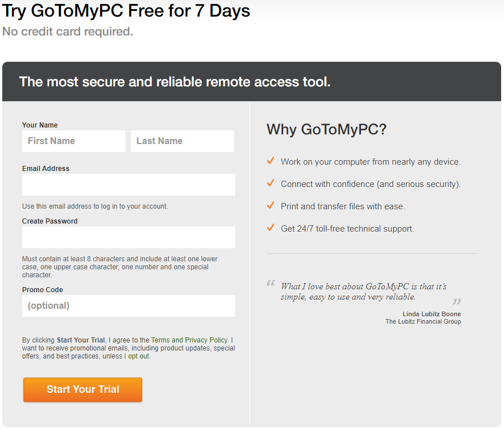
Task: Click the checkmark beside Connect with confidence
Action: coord(271,183)
